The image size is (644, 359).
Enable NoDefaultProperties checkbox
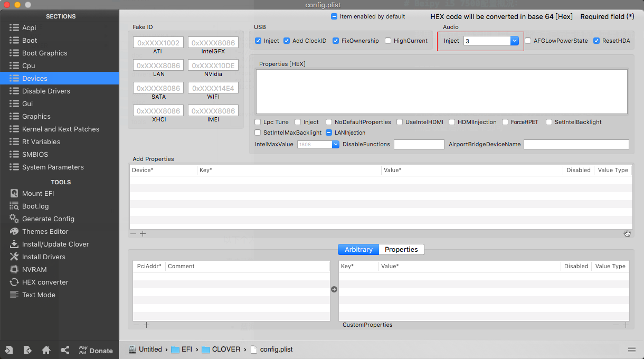point(329,122)
